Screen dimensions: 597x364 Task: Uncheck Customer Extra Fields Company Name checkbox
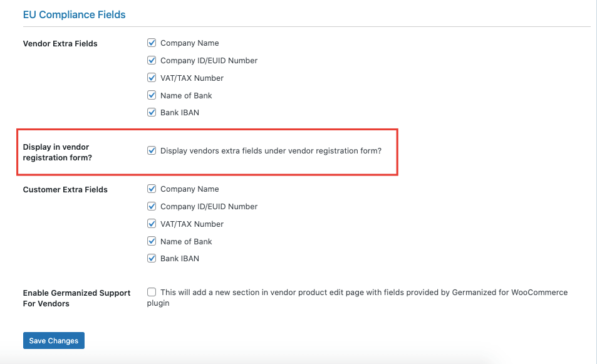pyautogui.click(x=152, y=189)
